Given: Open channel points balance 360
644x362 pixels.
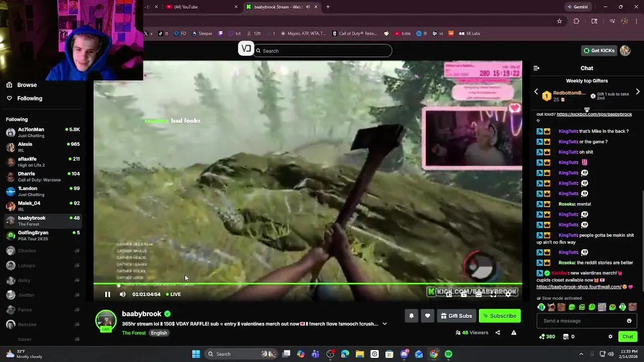Looking at the screenshot, I should coord(547,336).
